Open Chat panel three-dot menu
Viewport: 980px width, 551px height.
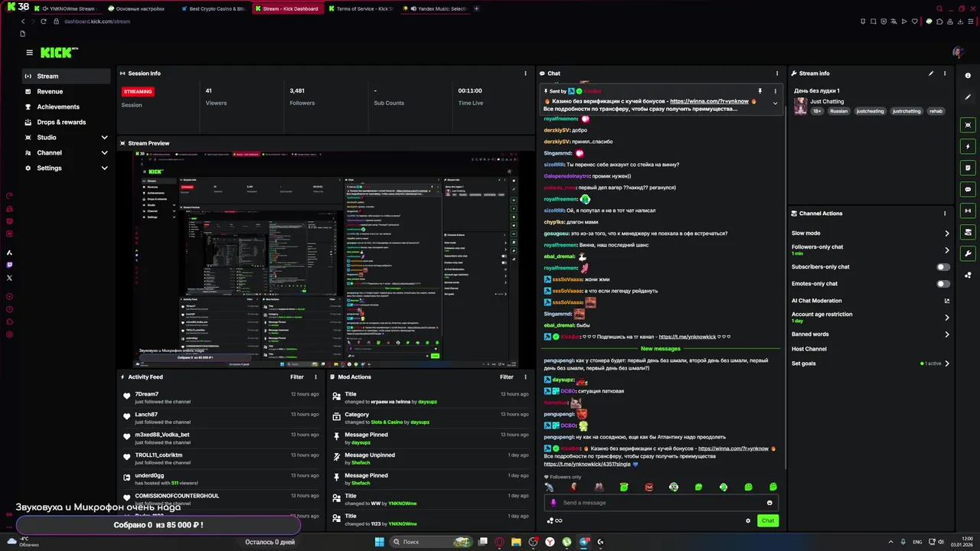(x=777, y=73)
